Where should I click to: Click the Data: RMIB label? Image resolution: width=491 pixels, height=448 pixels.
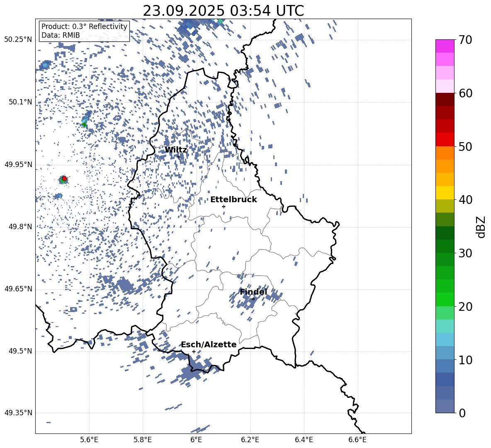coord(61,35)
